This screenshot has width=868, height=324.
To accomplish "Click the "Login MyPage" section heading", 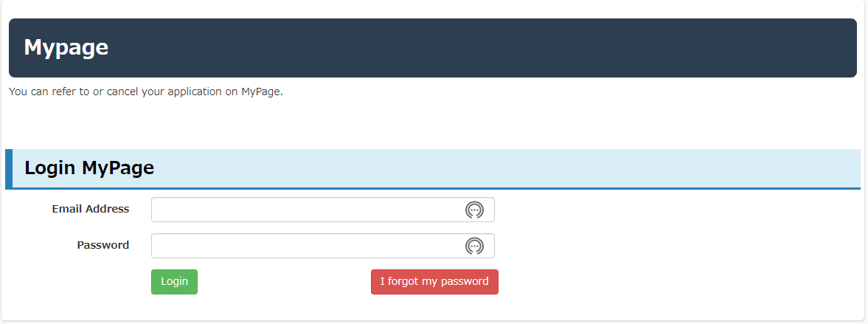I will pyautogui.click(x=89, y=168).
